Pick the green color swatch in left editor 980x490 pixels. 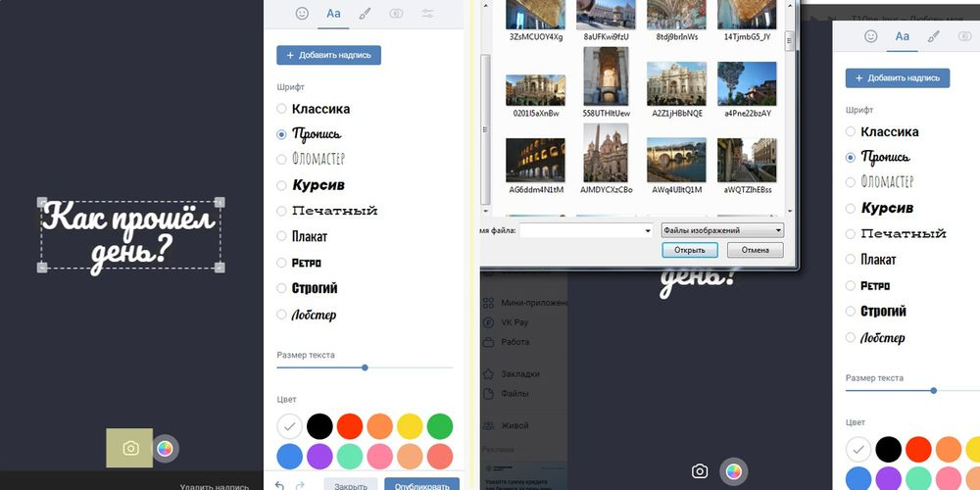tap(440, 426)
